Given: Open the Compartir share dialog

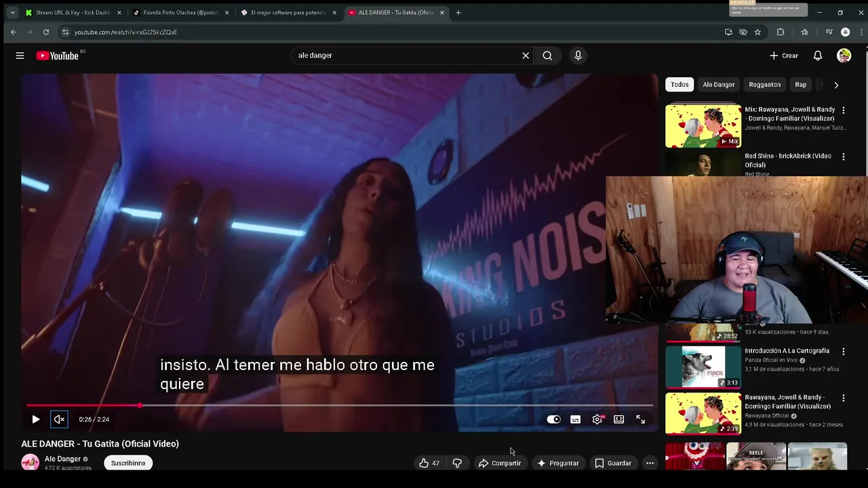Looking at the screenshot, I should (500, 463).
